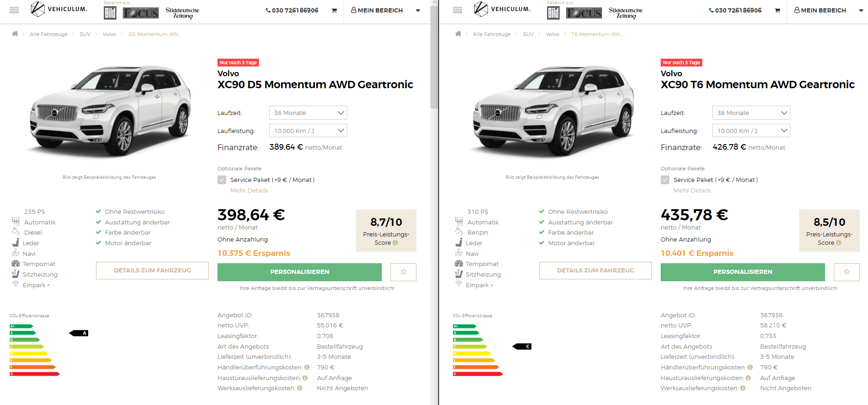The image size is (868, 405).
Task: Info icon for Haustürauslieferungskosten in T6 window
Action: tap(748, 378)
